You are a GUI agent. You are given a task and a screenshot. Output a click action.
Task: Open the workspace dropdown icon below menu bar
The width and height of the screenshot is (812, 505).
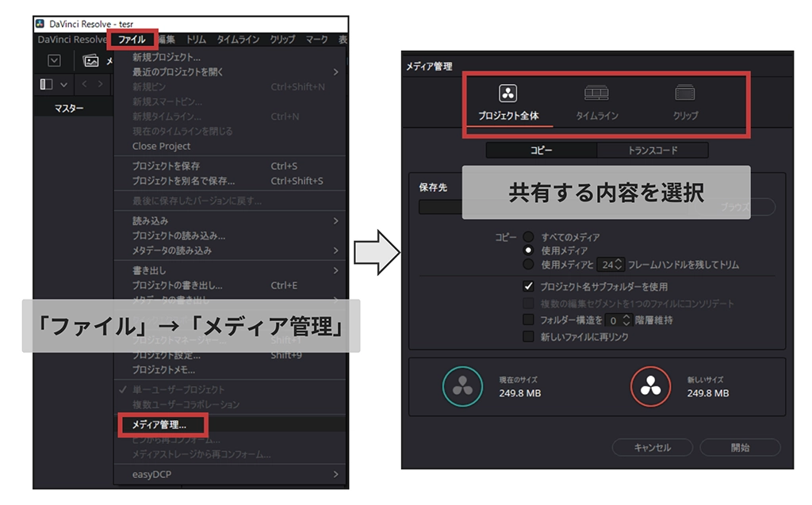click(55, 60)
